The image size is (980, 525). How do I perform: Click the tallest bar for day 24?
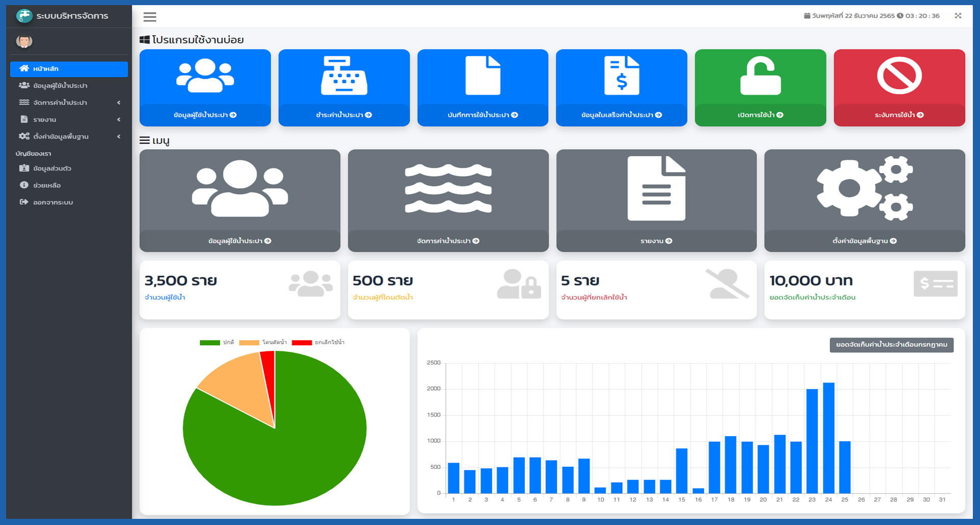828,438
